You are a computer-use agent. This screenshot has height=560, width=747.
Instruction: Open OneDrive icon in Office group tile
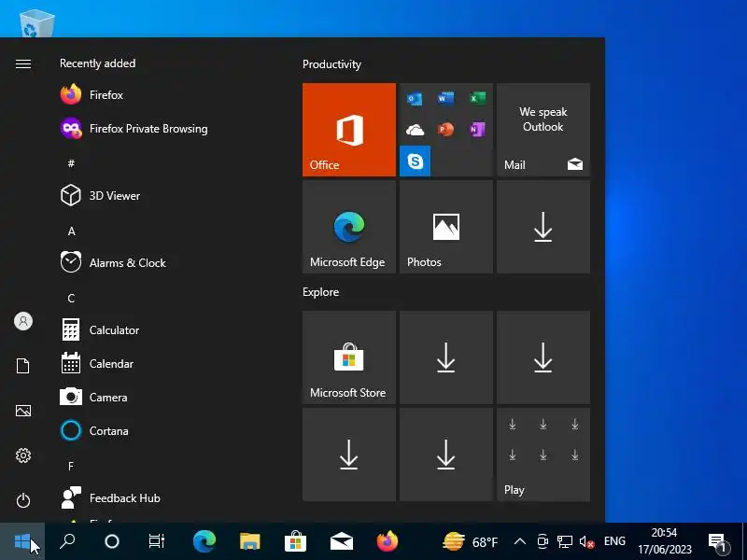click(x=415, y=130)
